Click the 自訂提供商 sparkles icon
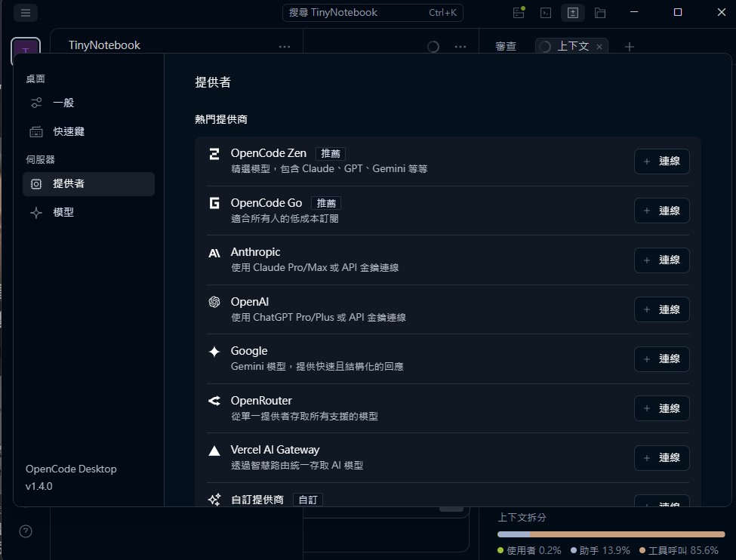The height and width of the screenshot is (560, 736). (214, 500)
